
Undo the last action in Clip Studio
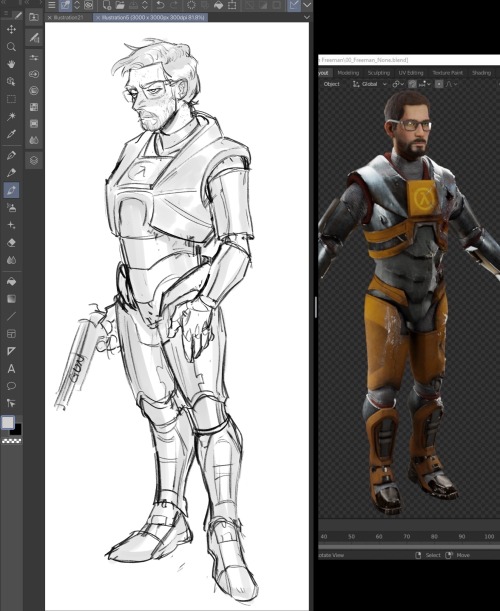pyautogui.click(x=160, y=5)
